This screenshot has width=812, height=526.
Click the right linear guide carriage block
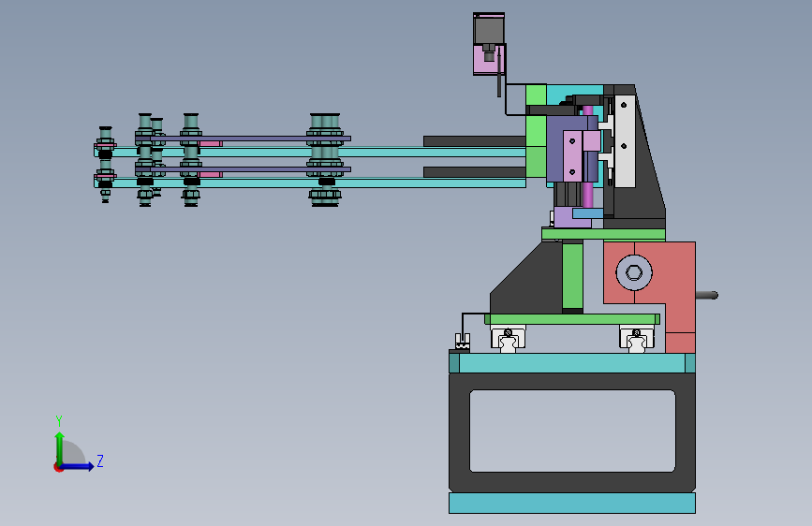click(637, 338)
